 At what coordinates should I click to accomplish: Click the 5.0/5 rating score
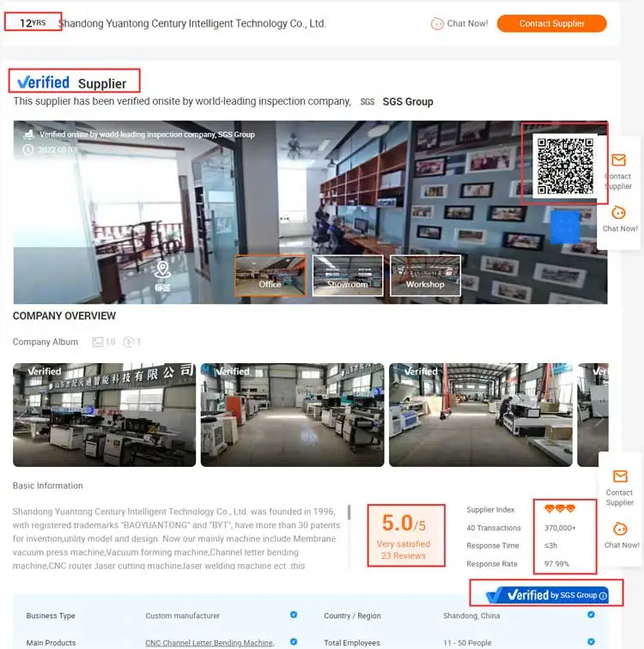[404, 523]
